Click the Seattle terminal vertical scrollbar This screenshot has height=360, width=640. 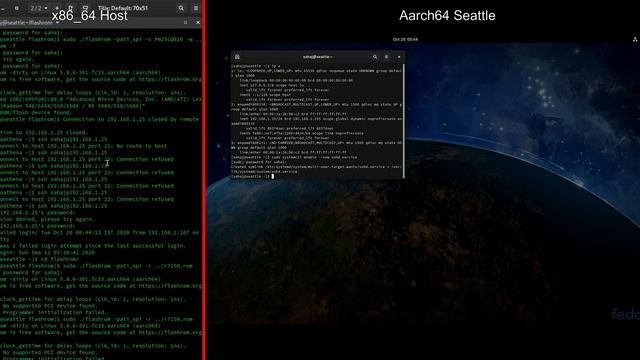click(404, 120)
